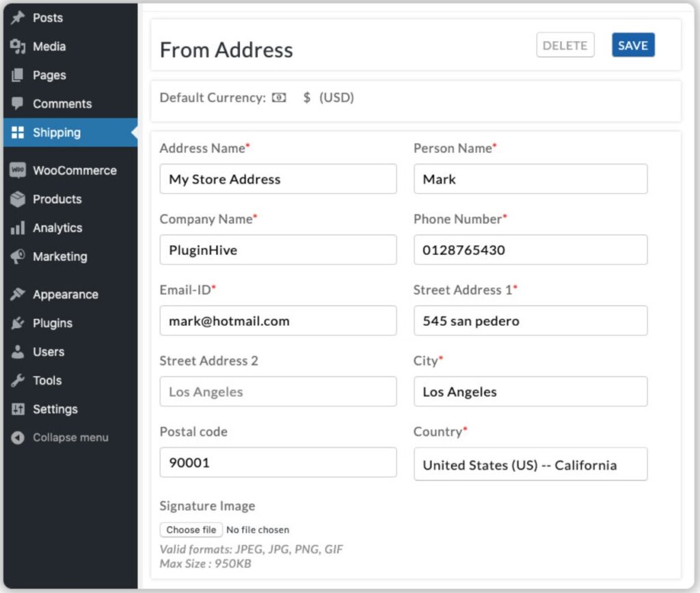This screenshot has height=593, width=700.
Task: Click the No file chosen text
Action: coord(258,529)
